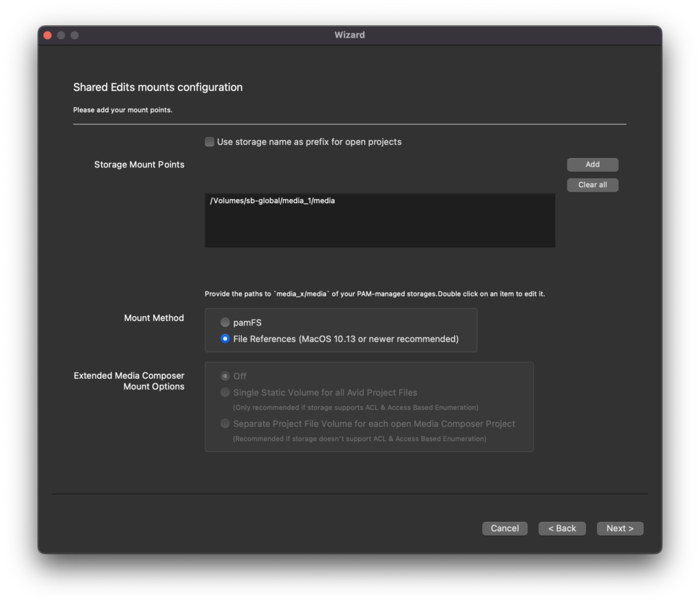The image size is (700, 604).
Task: Click empty area of mount points list
Action: click(x=379, y=229)
